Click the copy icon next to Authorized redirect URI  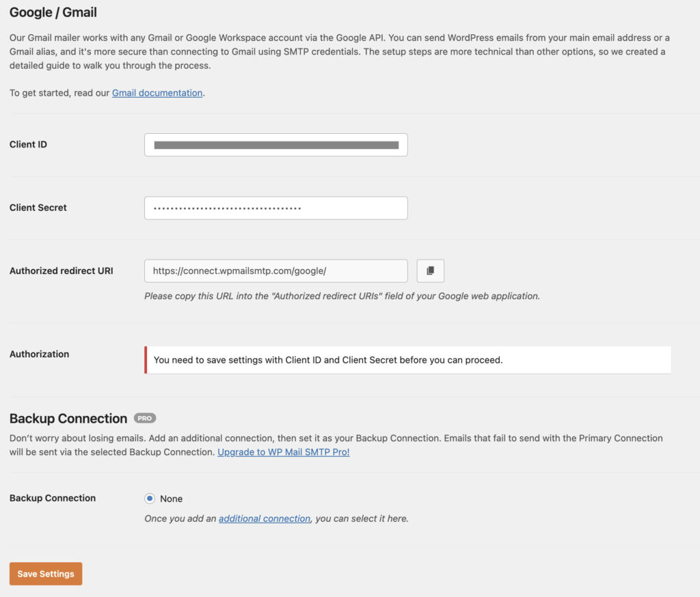coord(430,270)
